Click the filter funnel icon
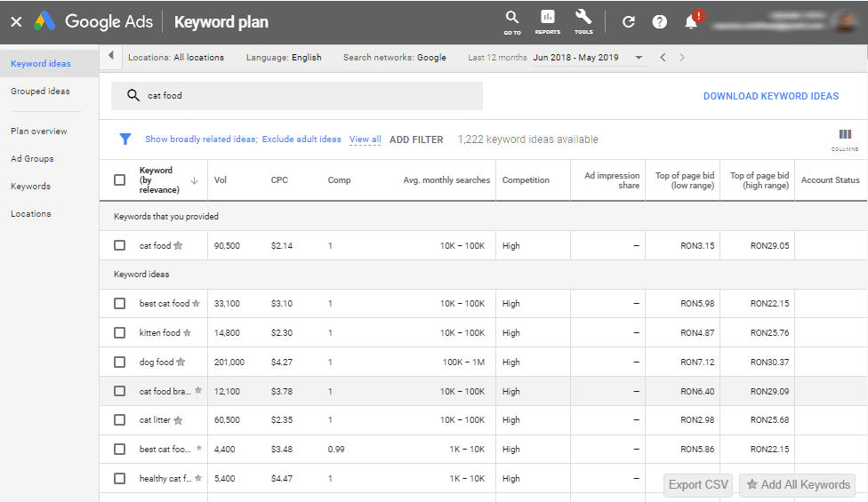This screenshot has height=502, width=868. click(x=125, y=139)
